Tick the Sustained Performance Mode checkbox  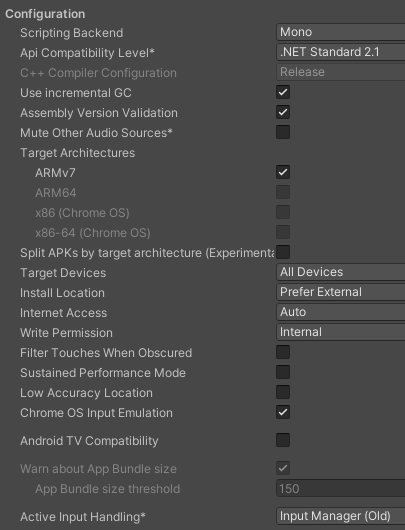(283, 372)
